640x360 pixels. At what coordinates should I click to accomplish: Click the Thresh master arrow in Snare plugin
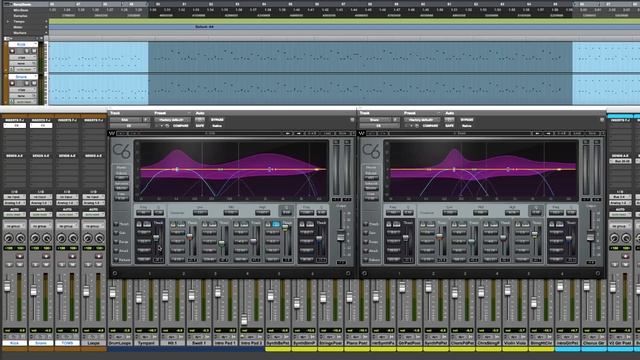[366, 224]
